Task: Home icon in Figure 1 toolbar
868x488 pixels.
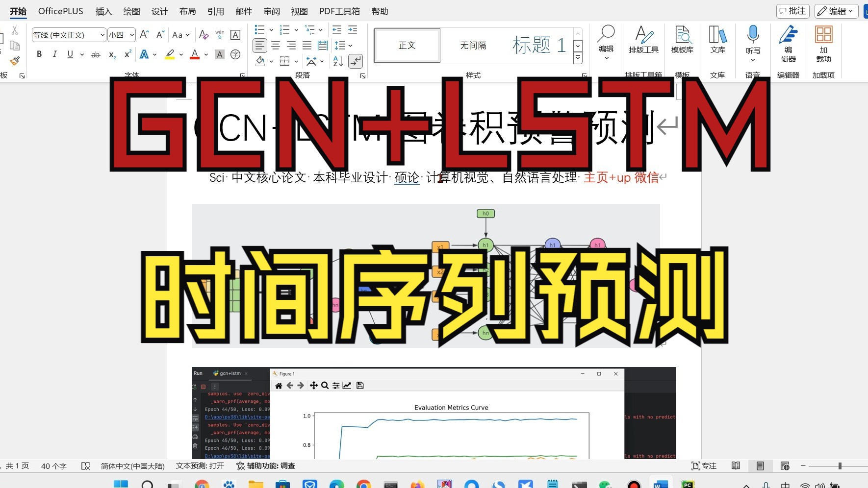Action: (x=279, y=386)
